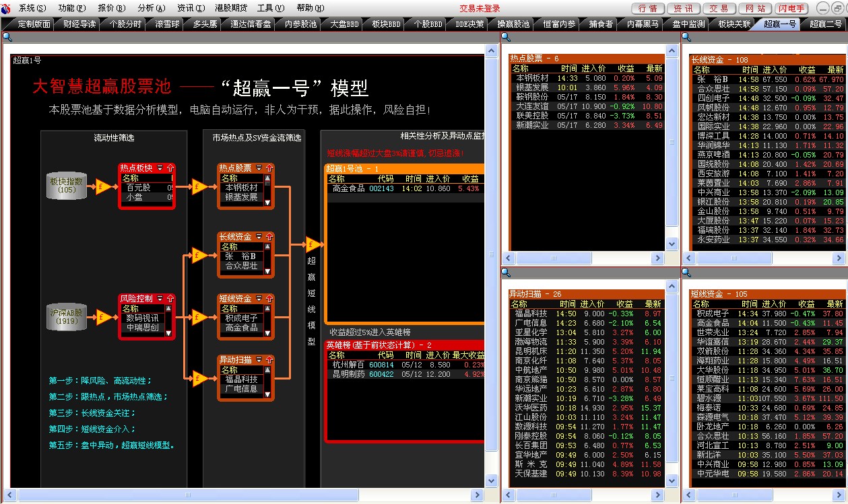The height and width of the screenshot is (504, 848).
Task: Select 渤海物流 row in the 异动扫描 list
Action: 587,342
